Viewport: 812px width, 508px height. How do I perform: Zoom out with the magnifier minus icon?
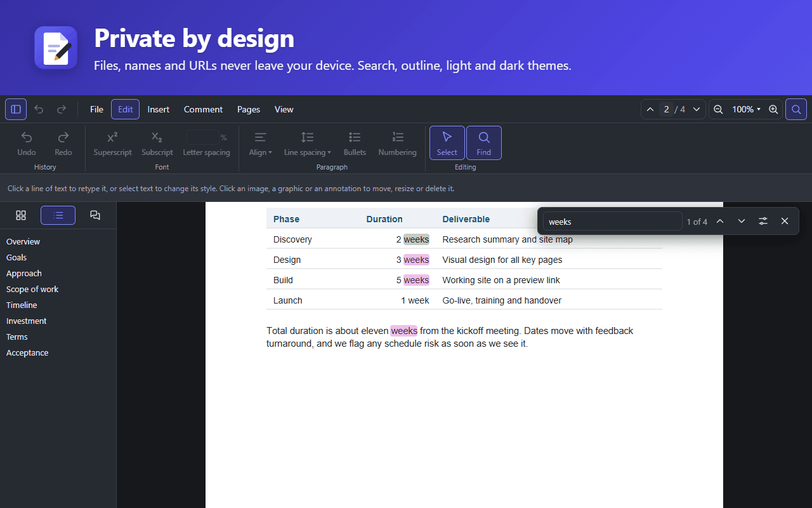coord(718,109)
